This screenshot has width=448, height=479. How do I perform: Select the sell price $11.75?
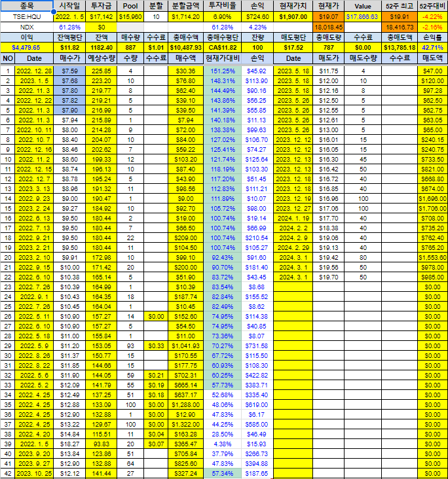329,71
